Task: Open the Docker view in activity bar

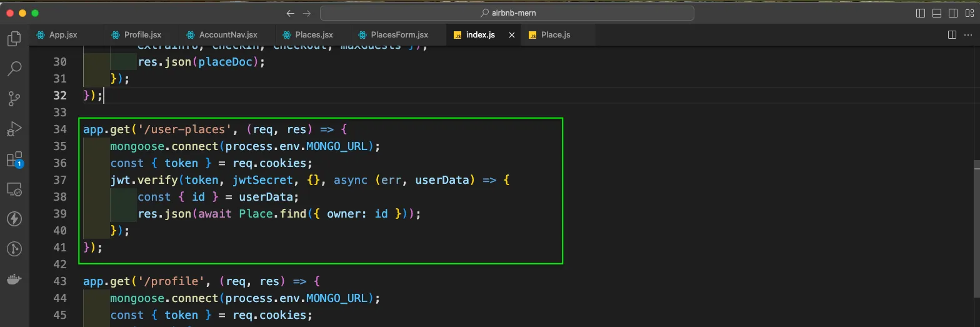Action: click(x=14, y=279)
